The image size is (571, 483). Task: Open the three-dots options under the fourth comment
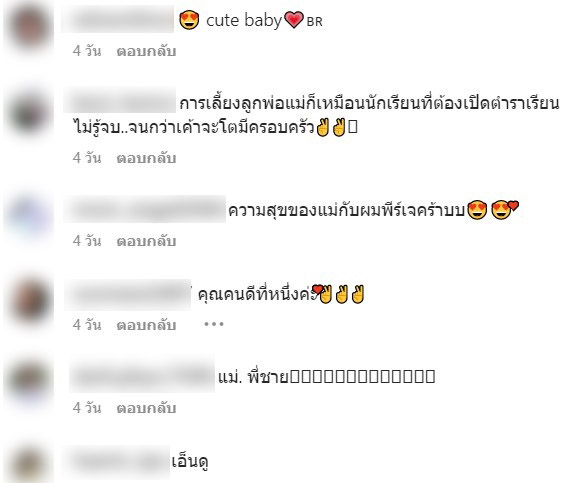pyautogui.click(x=214, y=324)
